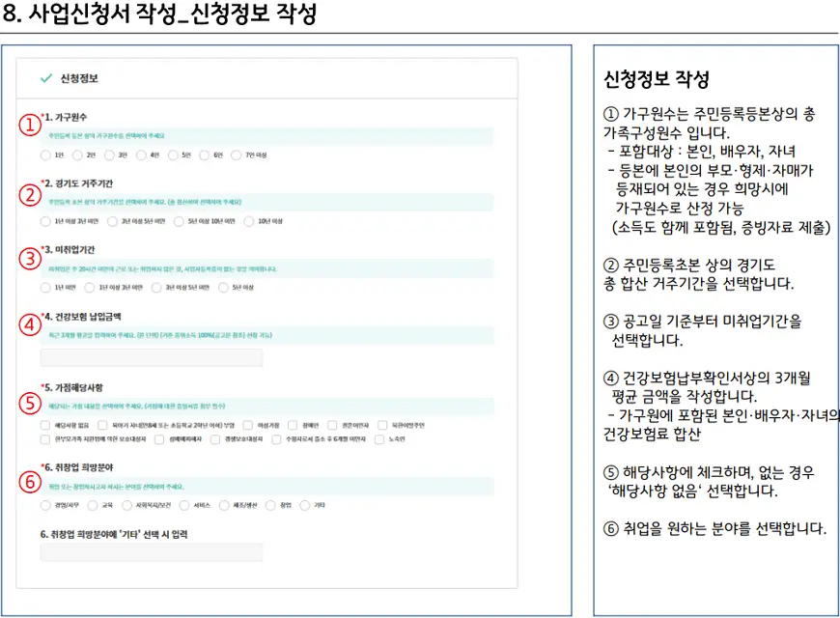Tick the 여성가장 checkbox
The height and width of the screenshot is (618, 840).
point(248,424)
